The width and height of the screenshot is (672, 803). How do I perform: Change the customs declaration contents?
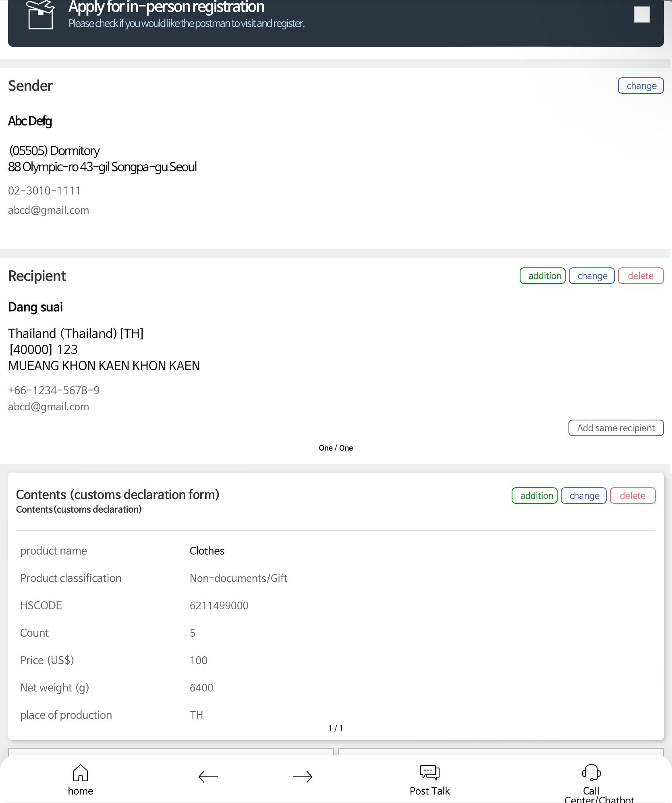(x=583, y=496)
